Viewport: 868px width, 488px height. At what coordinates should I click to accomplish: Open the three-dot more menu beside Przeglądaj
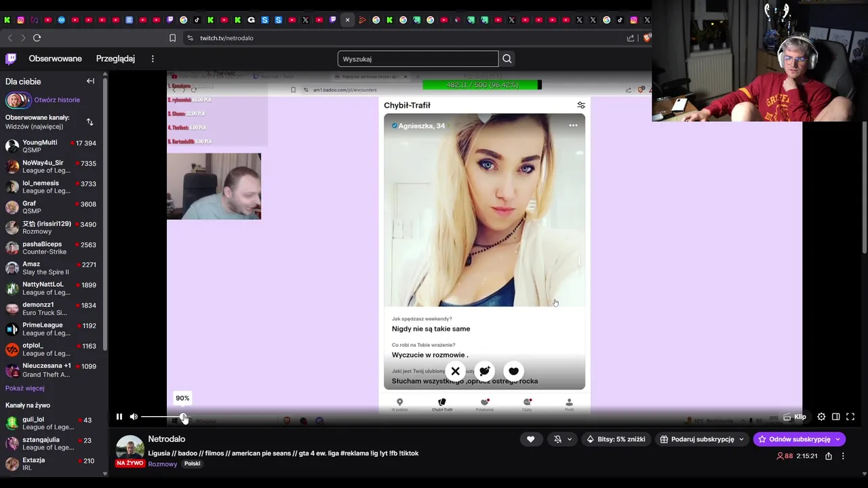153,59
